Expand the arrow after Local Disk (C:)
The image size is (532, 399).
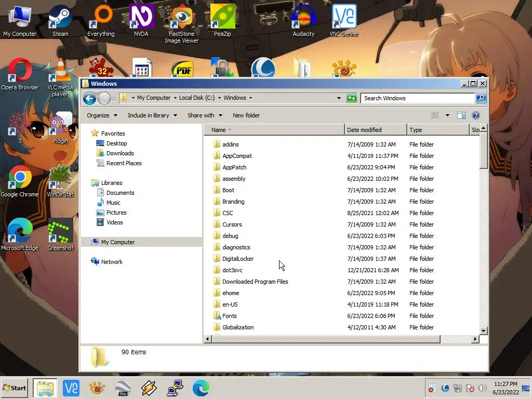[219, 98]
